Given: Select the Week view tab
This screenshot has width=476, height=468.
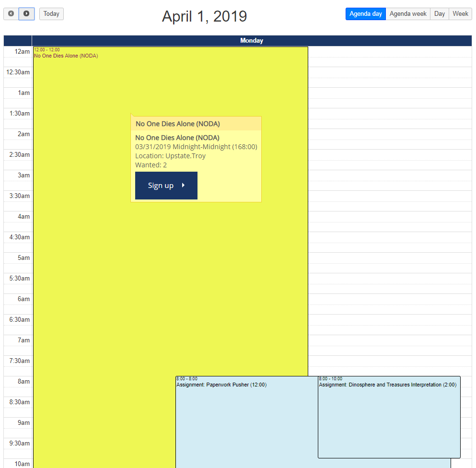Looking at the screenshot, I should pos(460,14).
